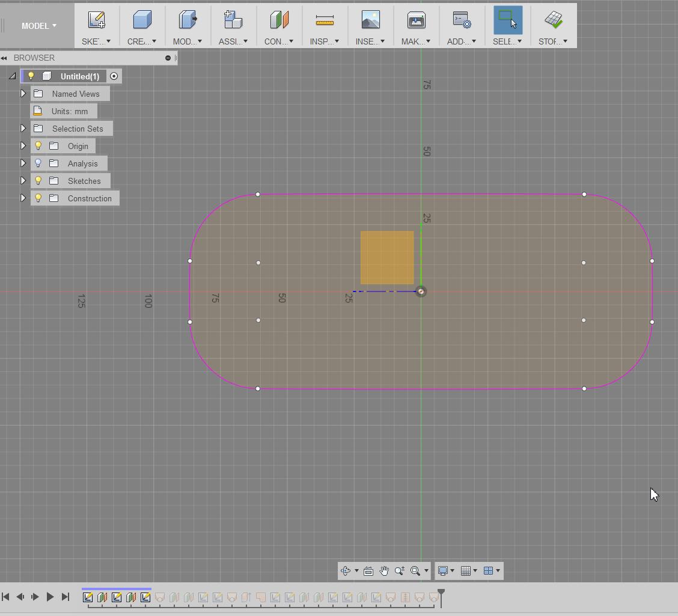This screenshot has height=616, width=678.
Task: Click the Assemble new component icon
Action: tap(233, 20)
